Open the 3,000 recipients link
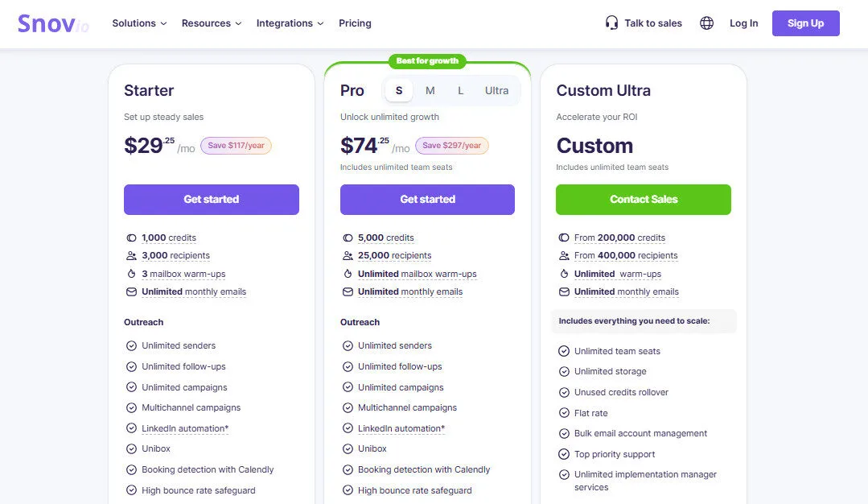 175,255
